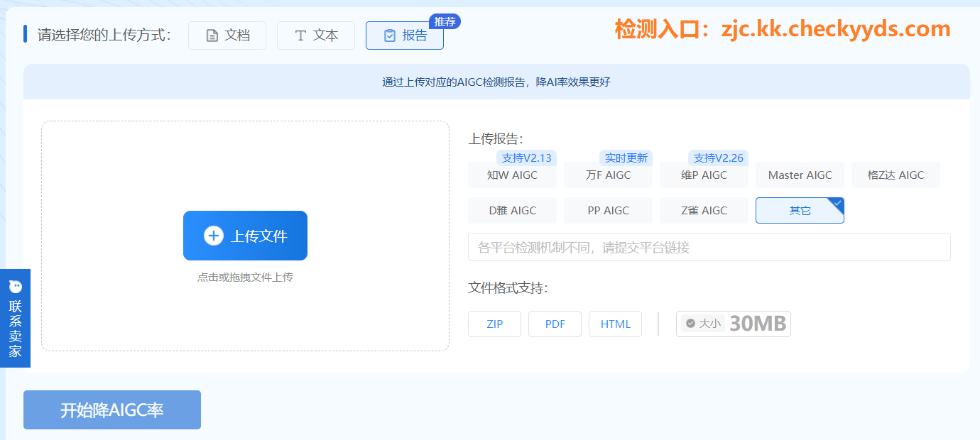Choose 维P AIGC report type
Image resolution: width=980 pixels, height=440 pixels.
coord(704,175)
